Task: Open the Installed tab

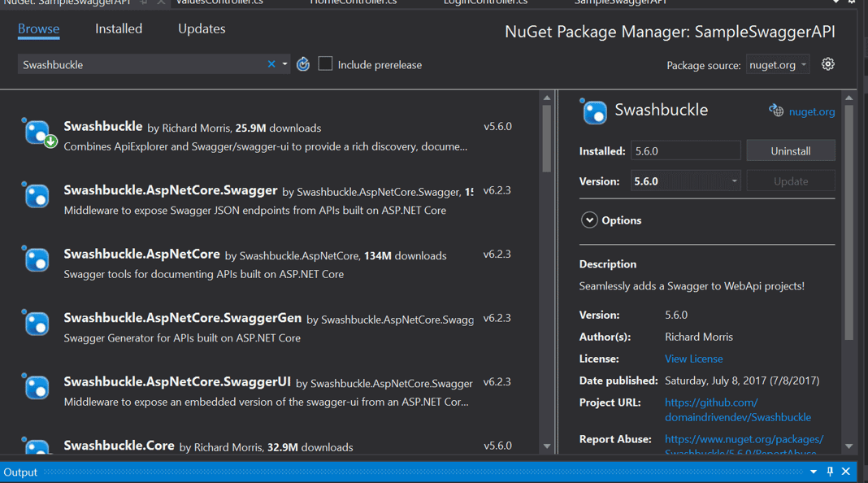Action: pyautogui.click(x=119, y=28)
